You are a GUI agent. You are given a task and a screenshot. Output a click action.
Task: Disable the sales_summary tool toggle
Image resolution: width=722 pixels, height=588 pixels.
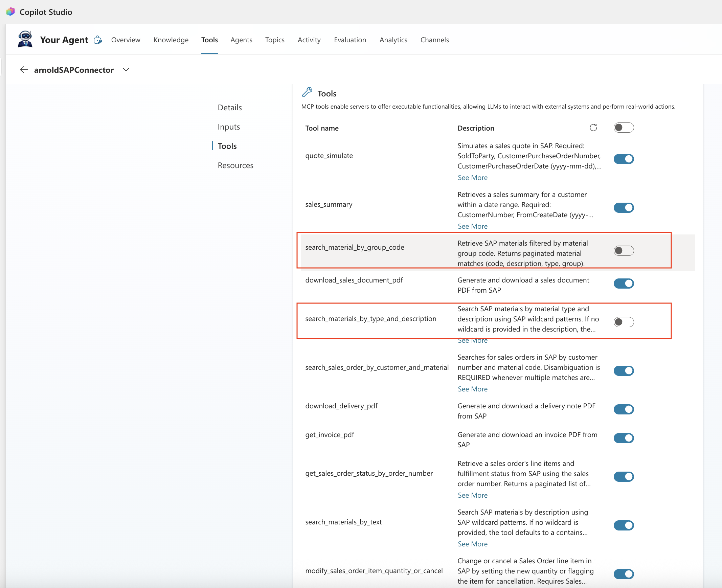(x=624, y=208)
